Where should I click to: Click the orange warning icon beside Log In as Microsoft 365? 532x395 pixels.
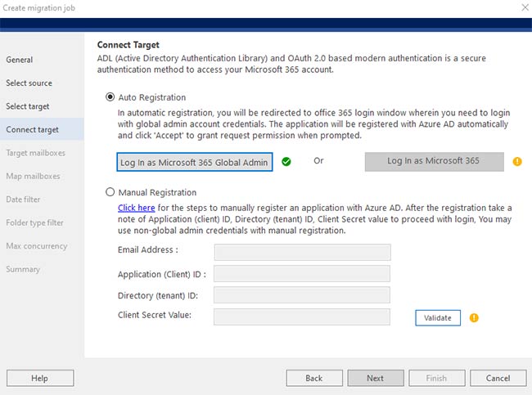[x=517, y=161]
